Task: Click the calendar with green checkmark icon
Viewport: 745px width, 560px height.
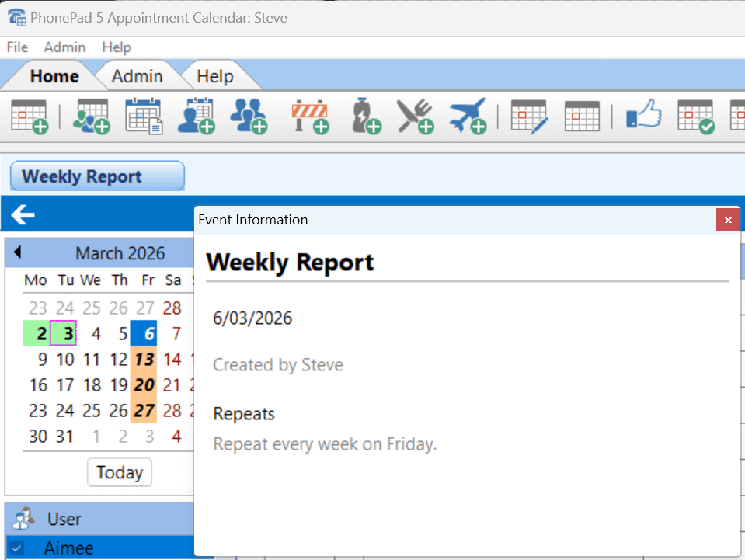Action: 696,117
